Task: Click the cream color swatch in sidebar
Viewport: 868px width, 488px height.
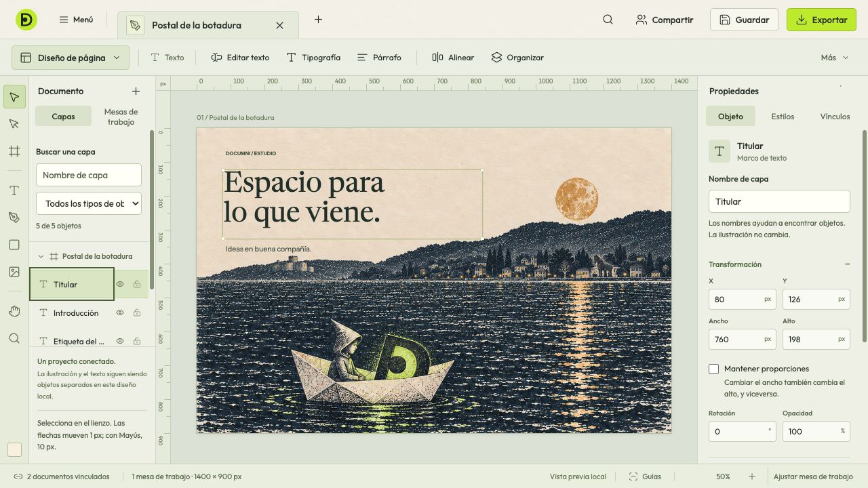Action: [x=14, y=450]
